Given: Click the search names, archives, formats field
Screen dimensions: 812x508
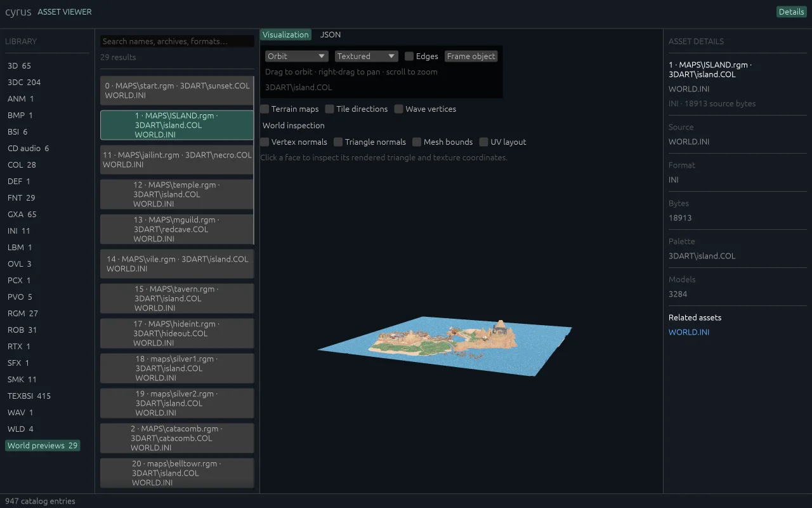Looking at the screenshot, I should [x=177, y=41].
